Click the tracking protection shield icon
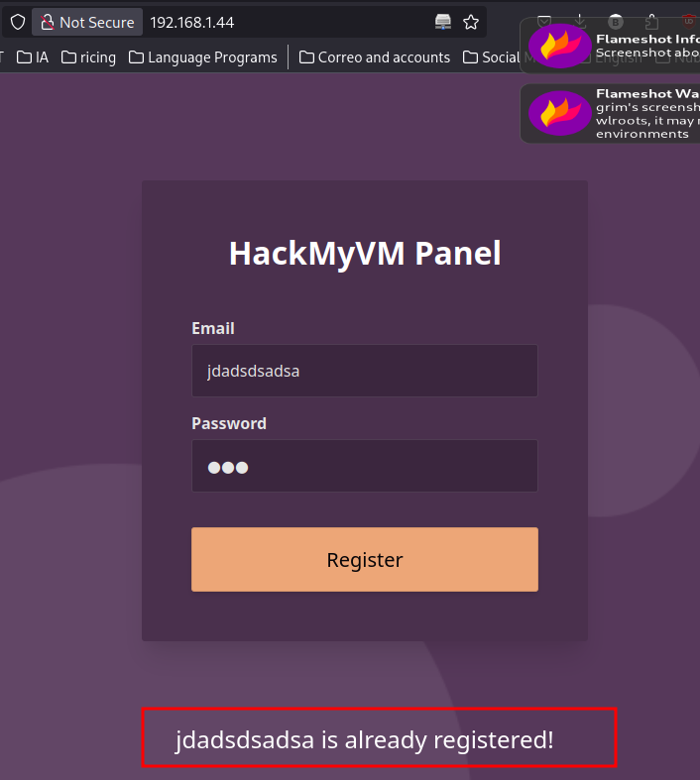Screen dimensions: 700x780 click(x=18, y=23)
